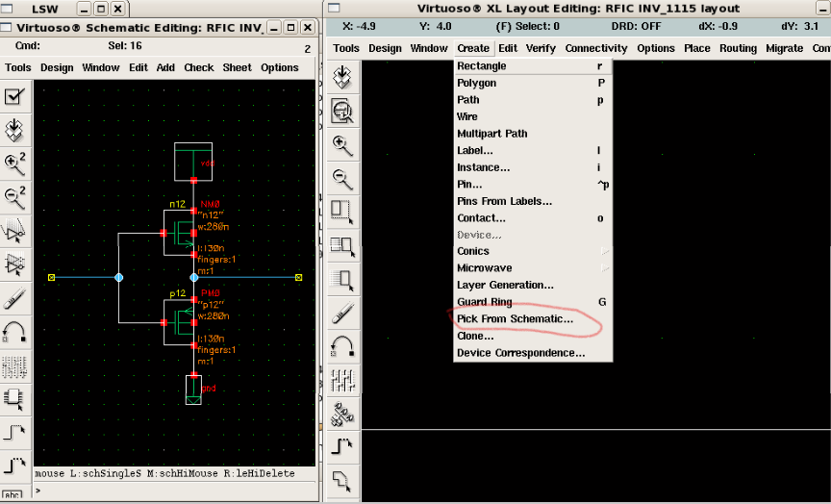Open the layout Connectivity menu
Screen dimensions: 831x504
[596, 48]
